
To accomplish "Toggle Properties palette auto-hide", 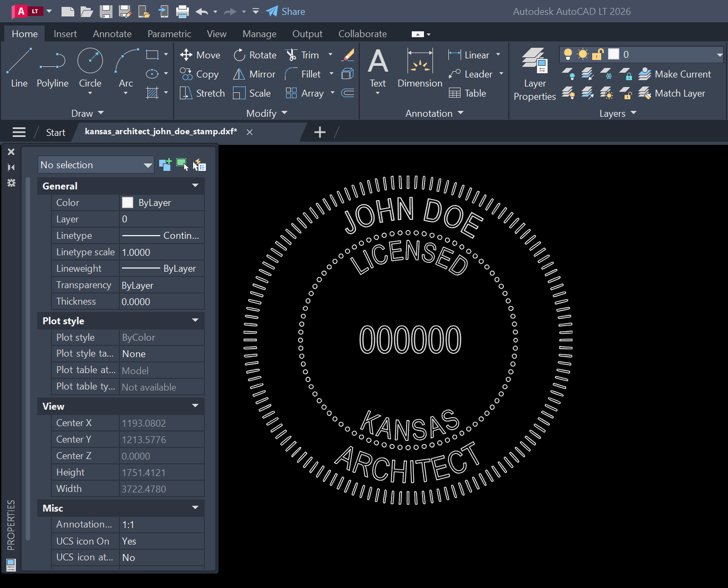I will point(11,167).
